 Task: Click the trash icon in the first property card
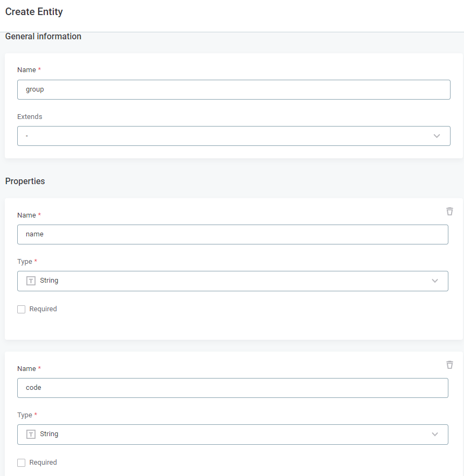click(x=449, y=212)
